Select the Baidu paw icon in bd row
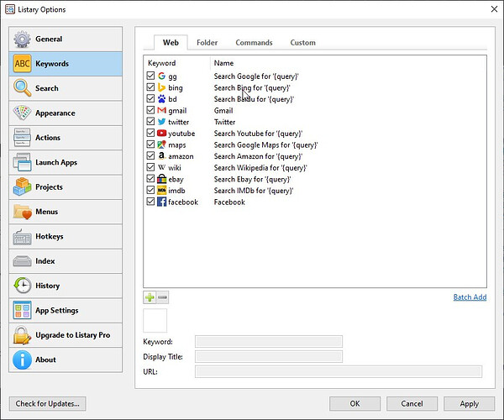504x420 pixels. [x=161, y=98]
